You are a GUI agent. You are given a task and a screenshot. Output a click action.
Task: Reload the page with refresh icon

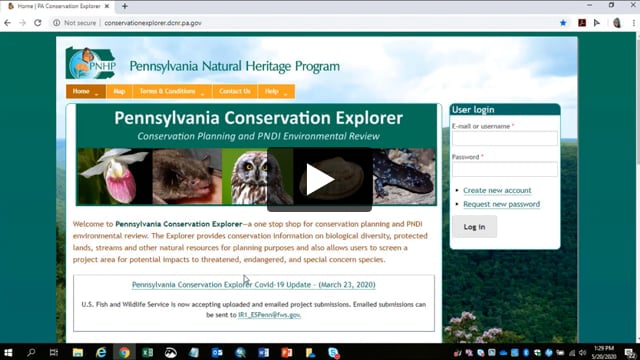tap(38, 23)
